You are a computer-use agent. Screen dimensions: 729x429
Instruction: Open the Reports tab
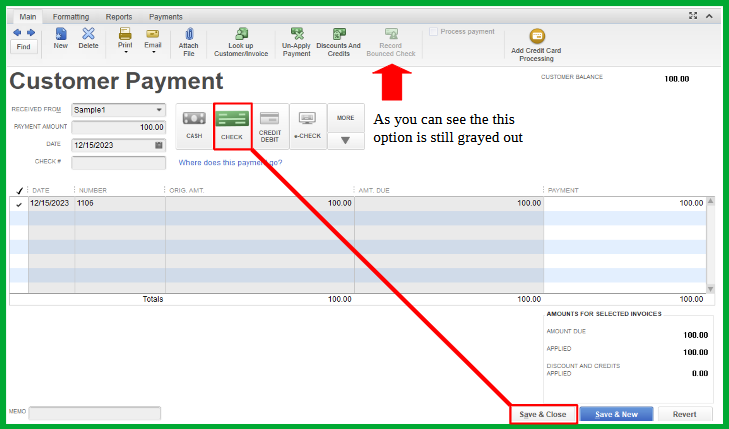click(119, 17)
